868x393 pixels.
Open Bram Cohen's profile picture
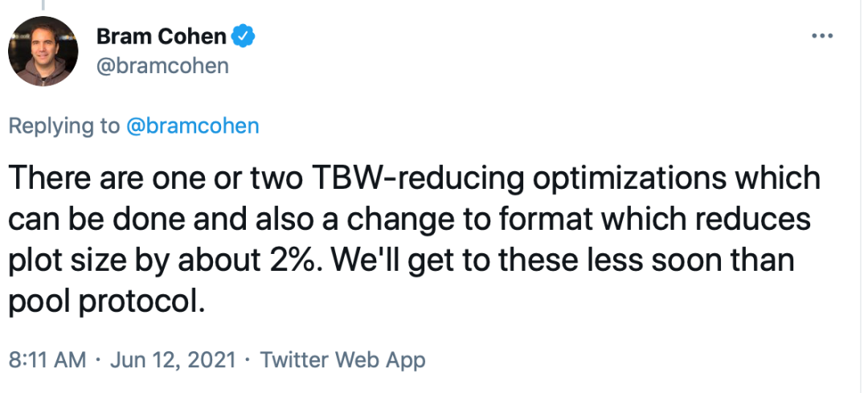click(x=43, y=51)
